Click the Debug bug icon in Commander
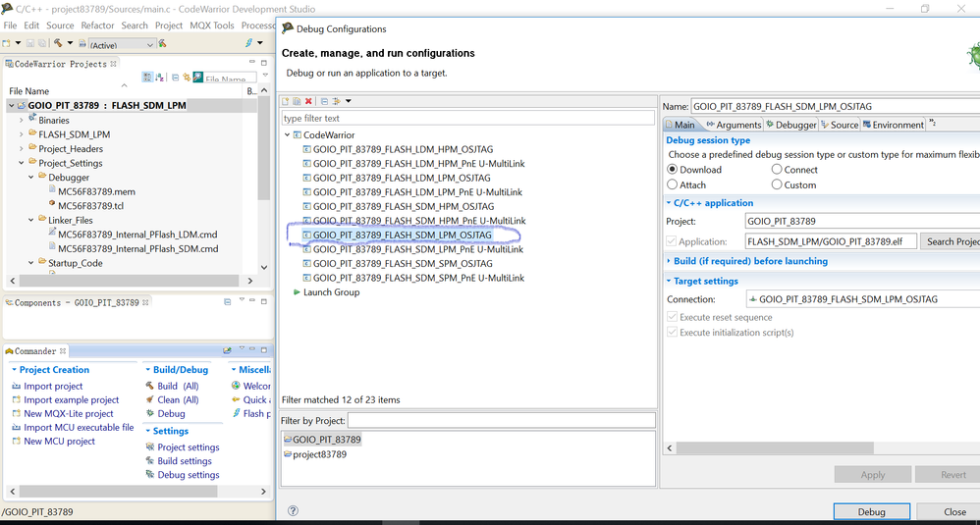The width and height of the screenshot is (980, 525). pos(150,413)
